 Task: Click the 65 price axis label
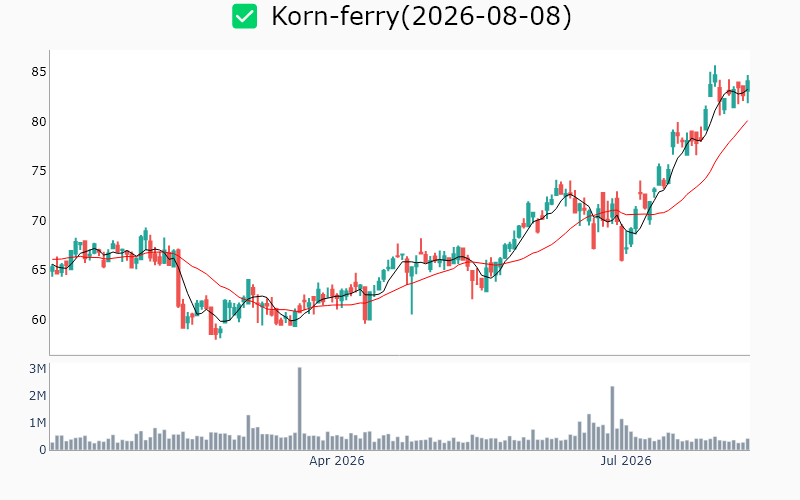coord(39,270)
